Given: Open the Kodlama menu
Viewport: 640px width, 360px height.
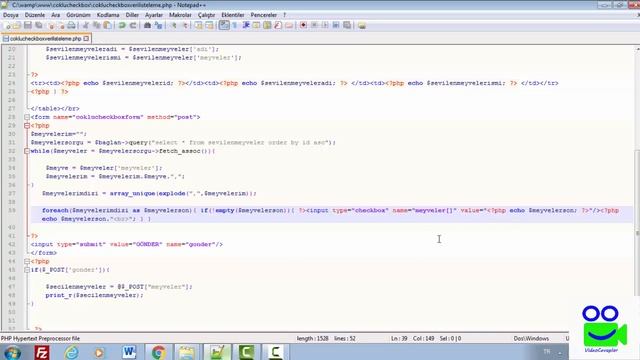Looking at the screenshot, I should click(108, 15).
